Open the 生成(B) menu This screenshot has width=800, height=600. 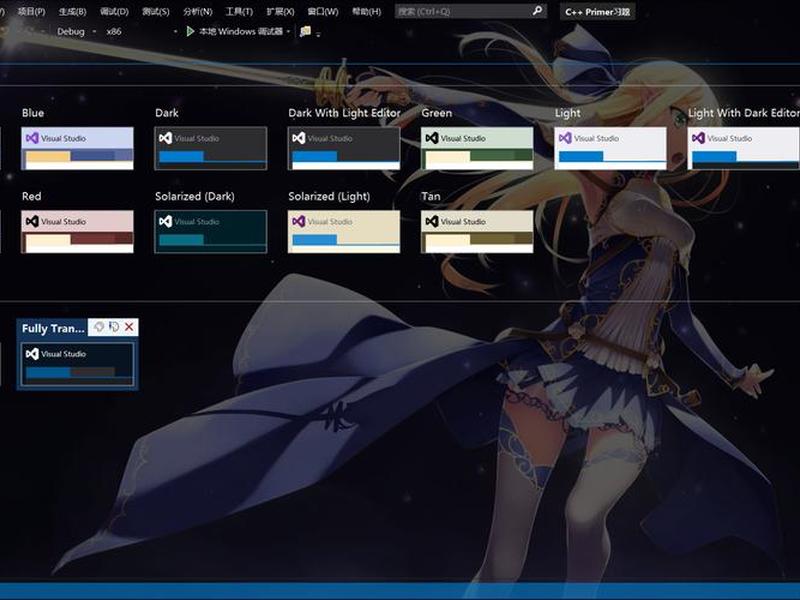tap(72, 11)
